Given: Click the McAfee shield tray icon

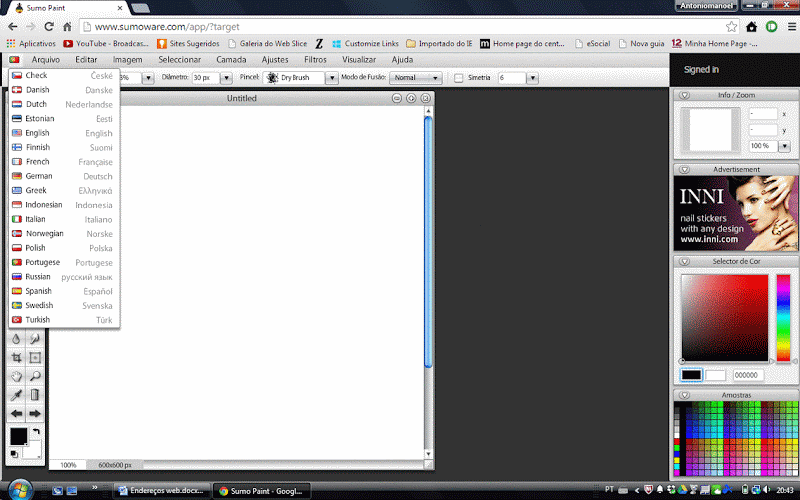Looking at the screenshot, I should (x=648, y=490).
